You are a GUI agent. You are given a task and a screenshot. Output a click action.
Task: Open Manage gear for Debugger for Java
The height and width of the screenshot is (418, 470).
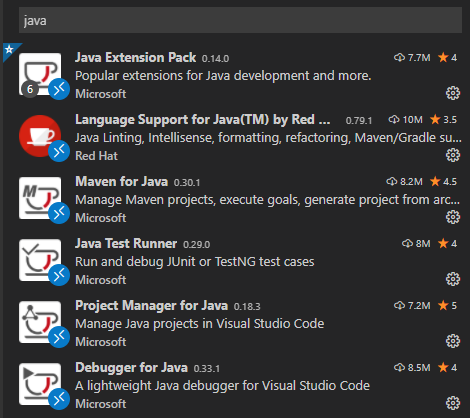coord(453,403)
